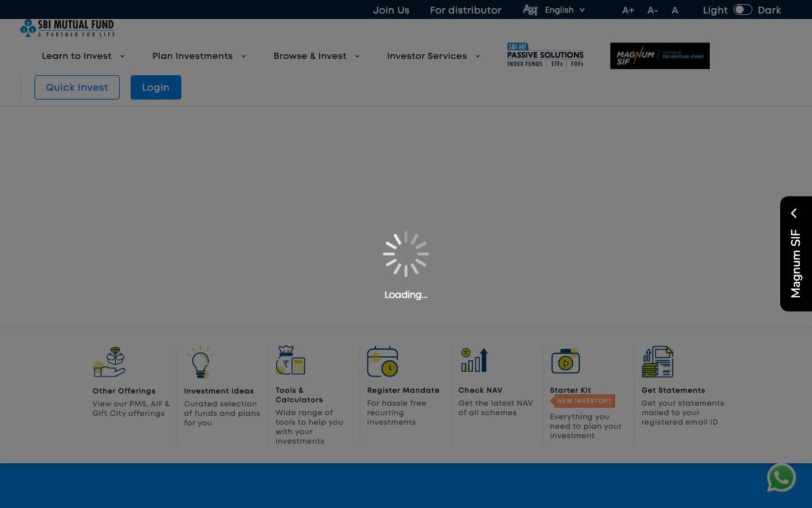Open SBI MF Passive Solutions banner

click(545, 55)
